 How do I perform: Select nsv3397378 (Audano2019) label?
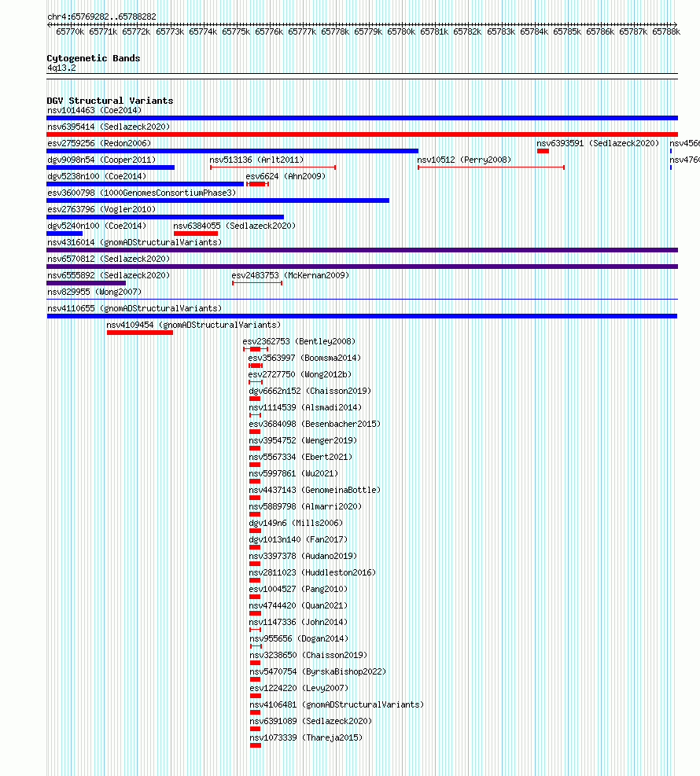coord(303,557)
